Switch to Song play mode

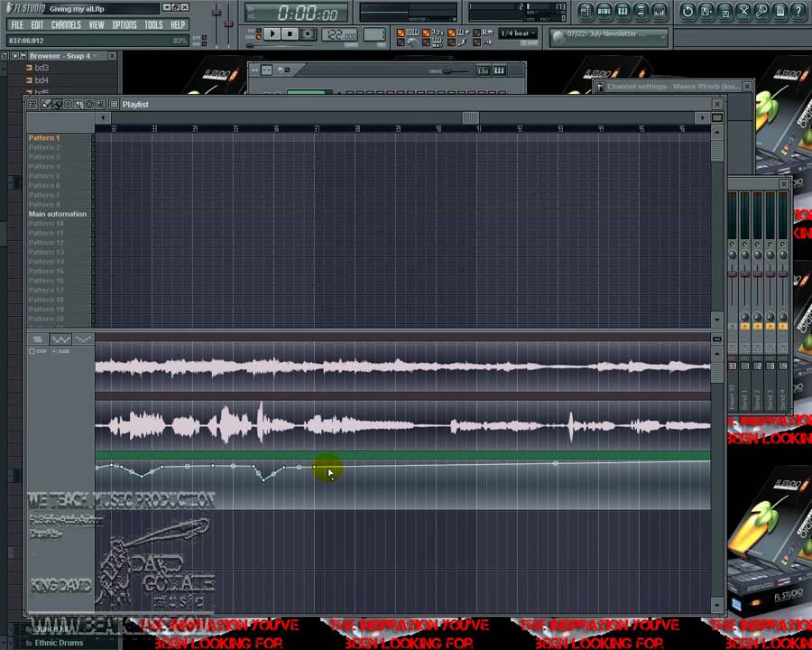258,37
